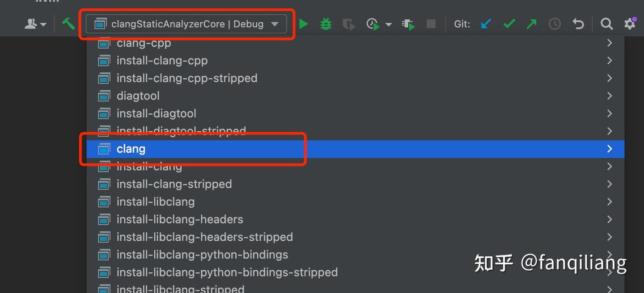Viewport: 644px width, 293px height.
Task: Run the selected configuration with the play button
Action: (304, 24)
